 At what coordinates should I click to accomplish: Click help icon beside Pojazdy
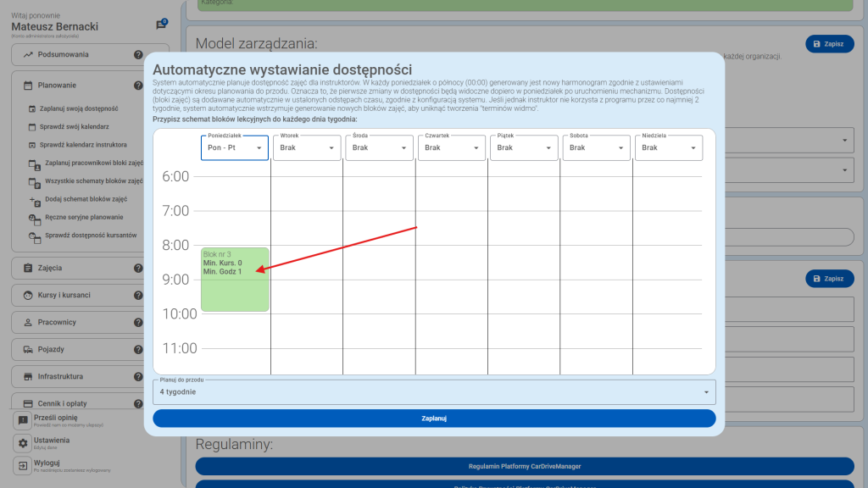tap(138, 350)
